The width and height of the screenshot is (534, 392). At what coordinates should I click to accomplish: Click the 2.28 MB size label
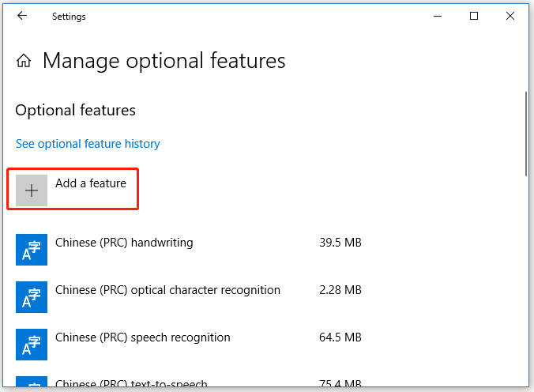tap(340, 290)
